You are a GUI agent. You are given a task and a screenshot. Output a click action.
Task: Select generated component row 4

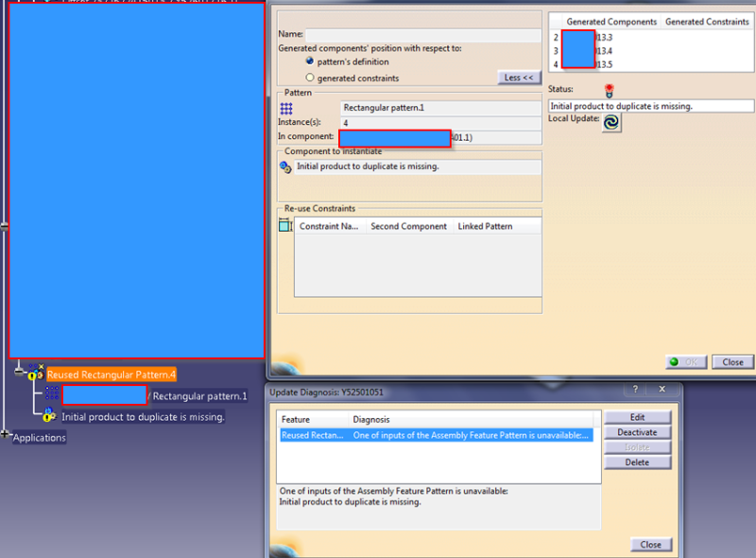coord(651,64)
